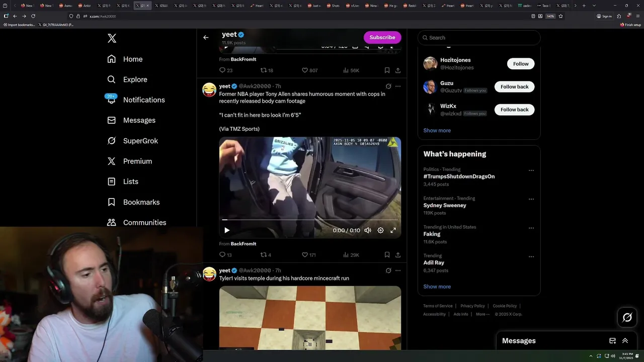Open Notifications with the 20+ badge
Screen dimensions: 644x362
pyautogui.click(x=136, y=100)
